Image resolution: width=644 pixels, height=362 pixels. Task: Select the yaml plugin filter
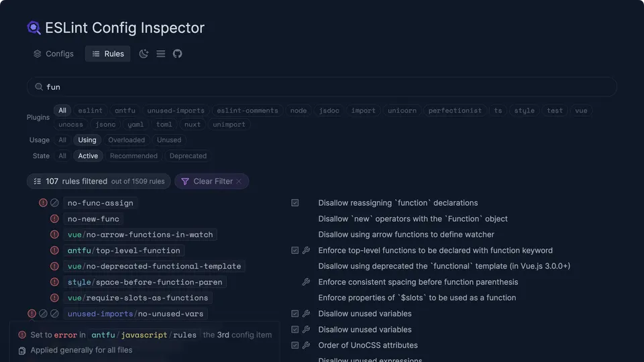pyautogui.click(x=136, y=125)
